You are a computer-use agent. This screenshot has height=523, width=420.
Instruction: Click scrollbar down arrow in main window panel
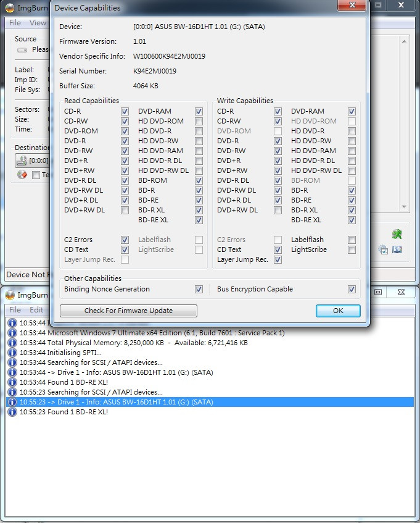coord(404,207)
